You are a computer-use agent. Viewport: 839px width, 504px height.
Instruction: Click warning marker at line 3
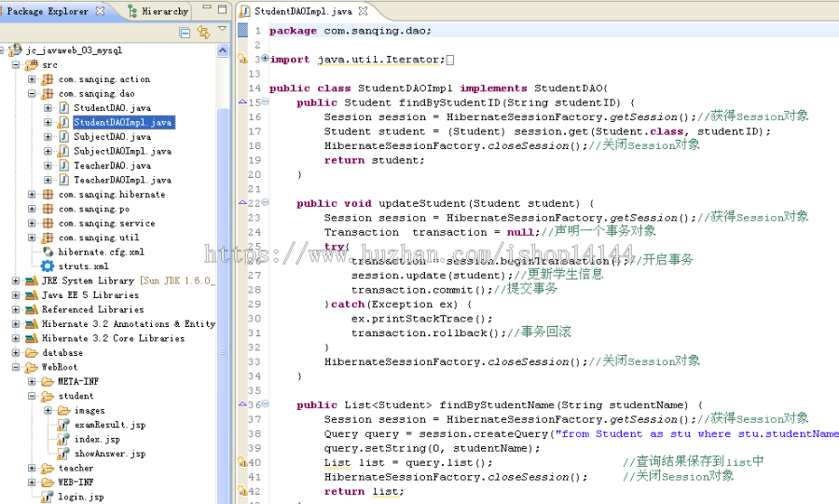pos(242,59)
